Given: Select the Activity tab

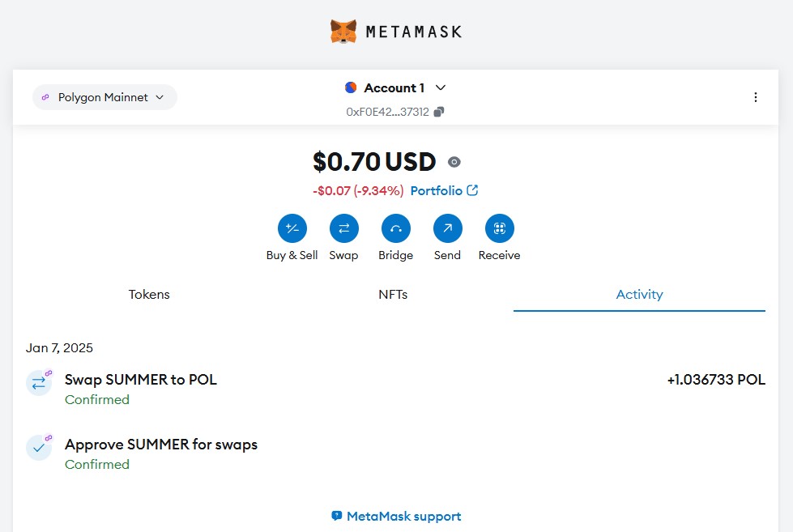Looking at the screenshot, I should 639,295.
